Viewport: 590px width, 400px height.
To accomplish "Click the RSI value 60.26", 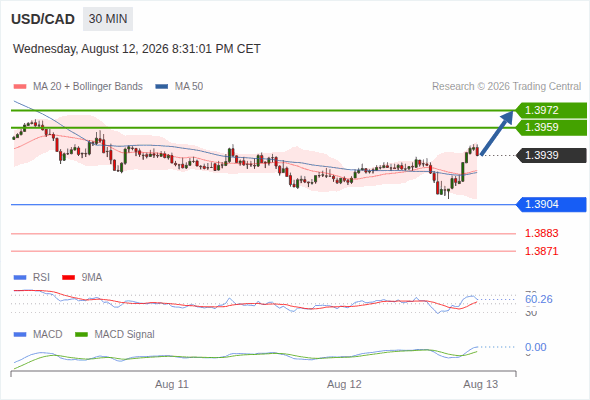I will click(x=539, y=300).
